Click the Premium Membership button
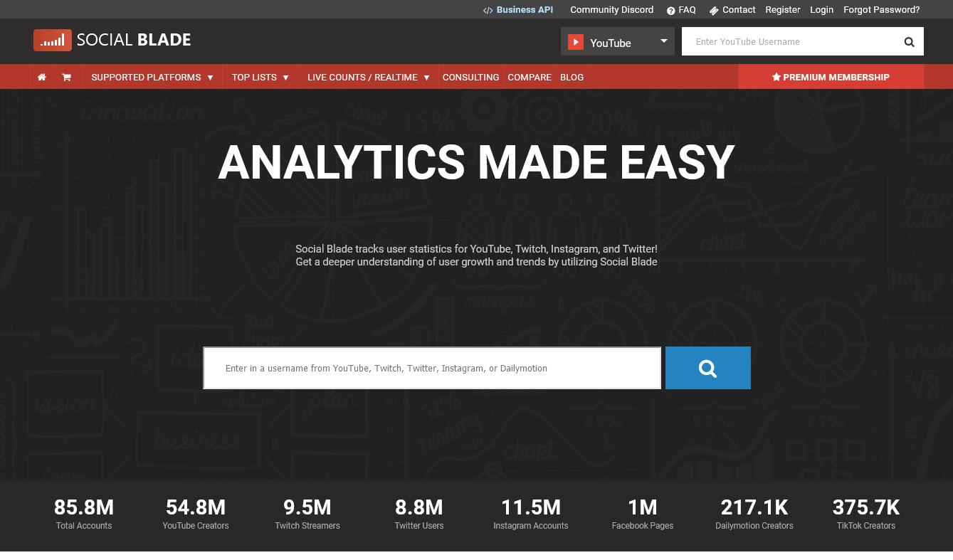 (831, 77)
